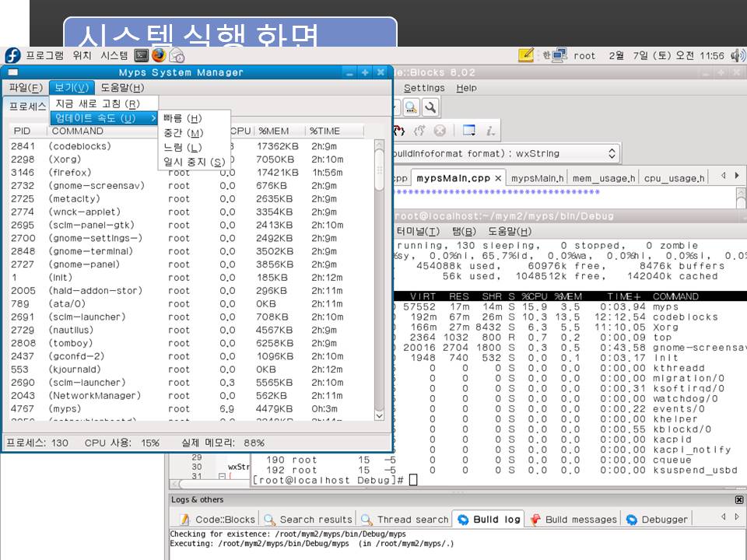Open the Tomboy notes tray icon

pos(526,55)
